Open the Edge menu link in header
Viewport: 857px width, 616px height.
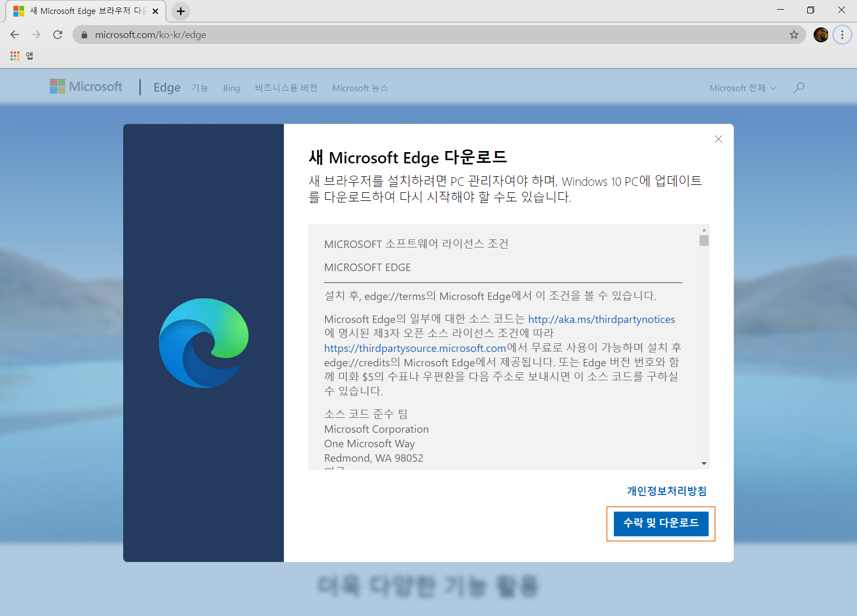pyautogui.click(x=167, y=87)
